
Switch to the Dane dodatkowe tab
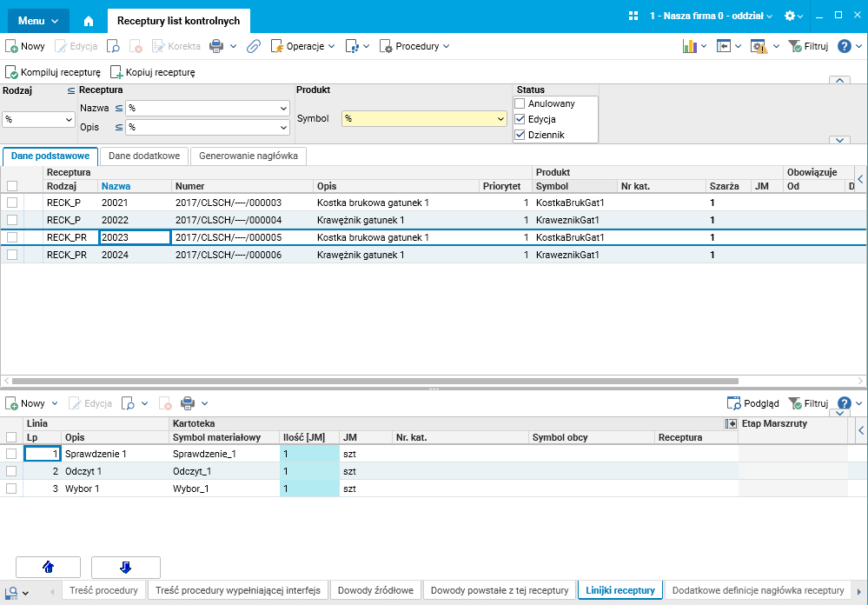click(144, 156)
